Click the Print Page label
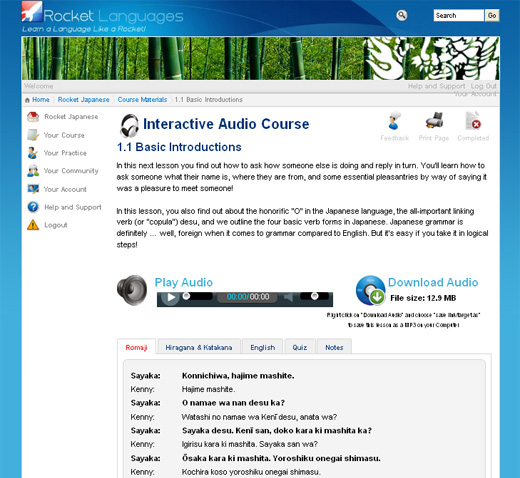This screenshot has width=520, height=478. pos(434,138)
